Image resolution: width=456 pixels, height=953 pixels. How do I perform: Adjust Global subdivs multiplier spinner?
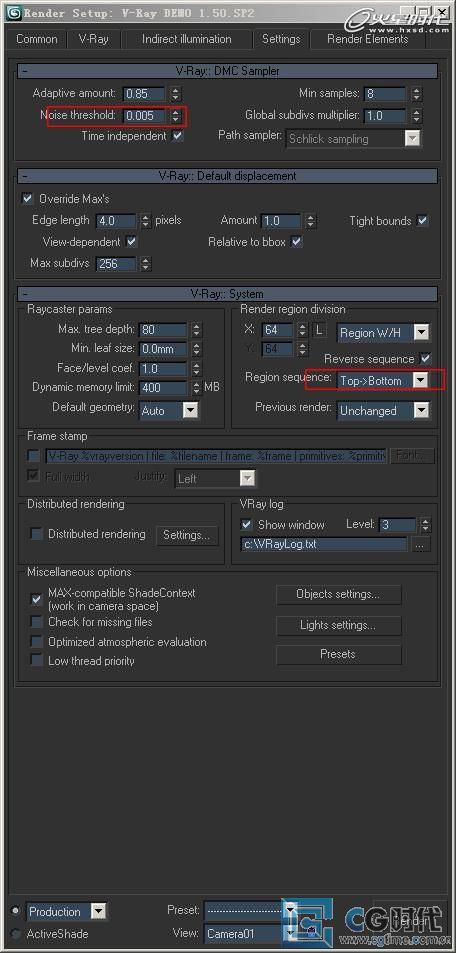[416, 115]
